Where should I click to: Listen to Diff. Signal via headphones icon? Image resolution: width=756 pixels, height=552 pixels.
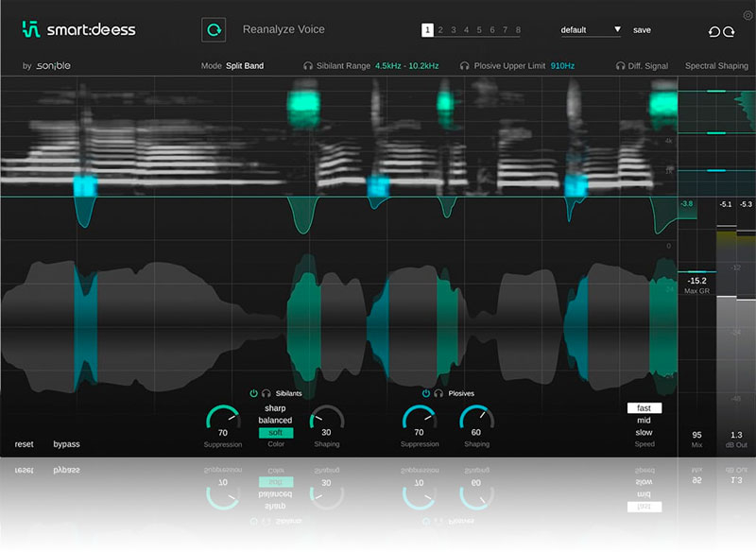pyautogui.click(x=620, y=66)
